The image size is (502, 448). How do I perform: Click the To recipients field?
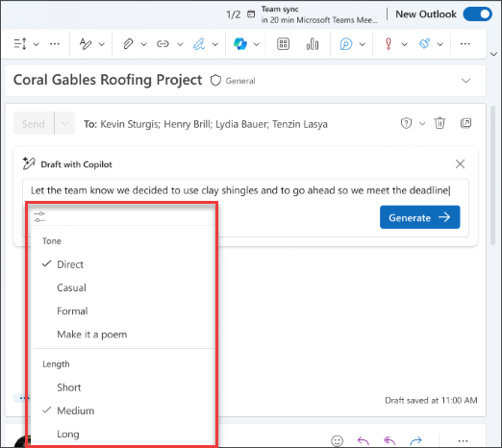click(x=206, y=124)
